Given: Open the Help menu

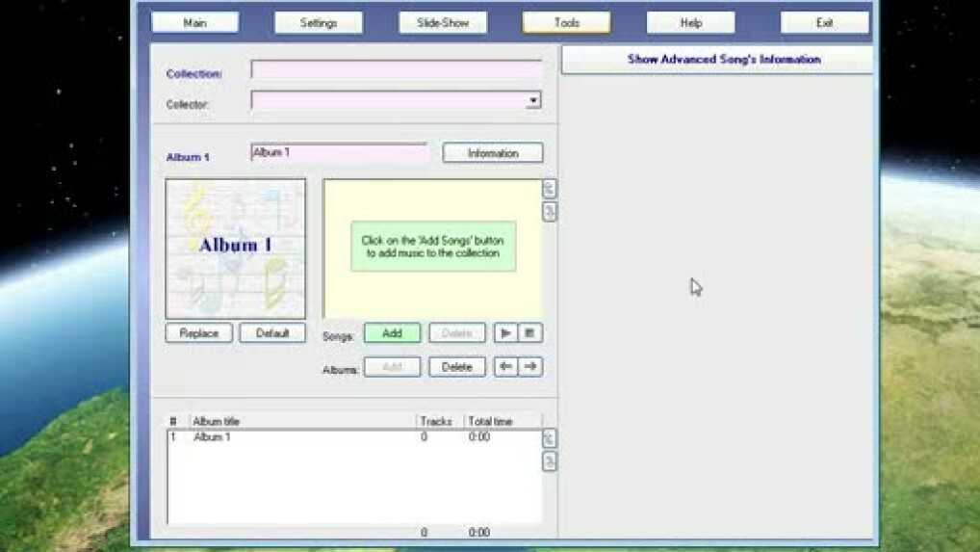Looking at the screenshot, I should [690, 22].
